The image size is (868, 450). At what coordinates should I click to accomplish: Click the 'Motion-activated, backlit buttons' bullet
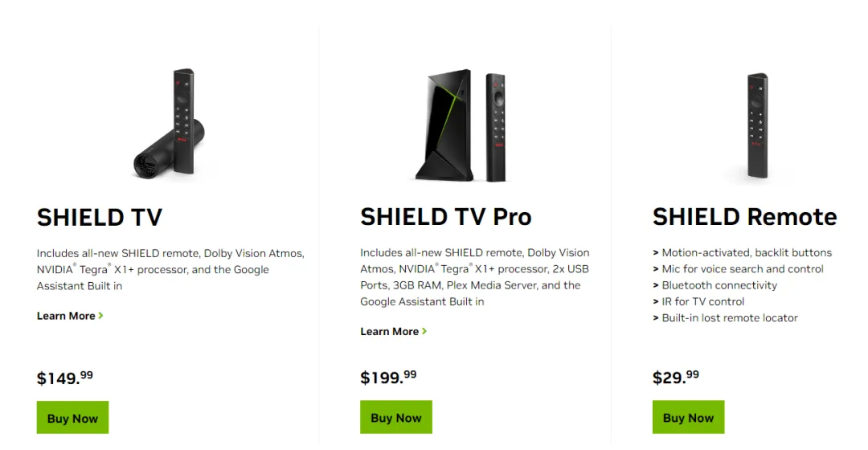[746, 252]
